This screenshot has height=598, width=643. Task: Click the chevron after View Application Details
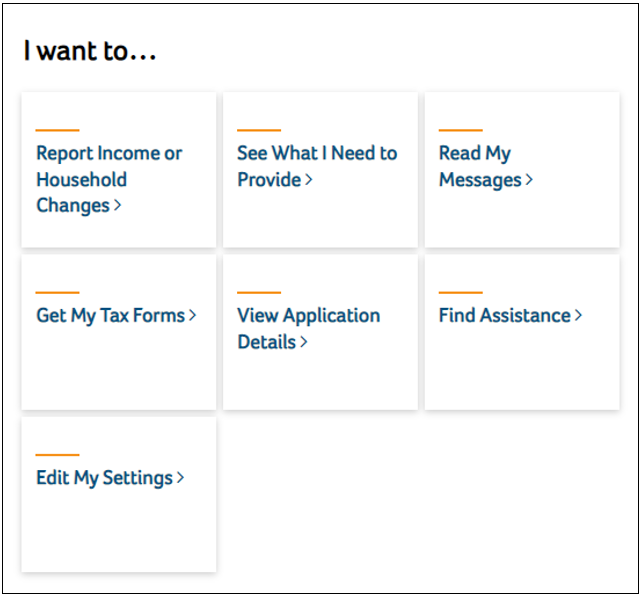(303, 342)
